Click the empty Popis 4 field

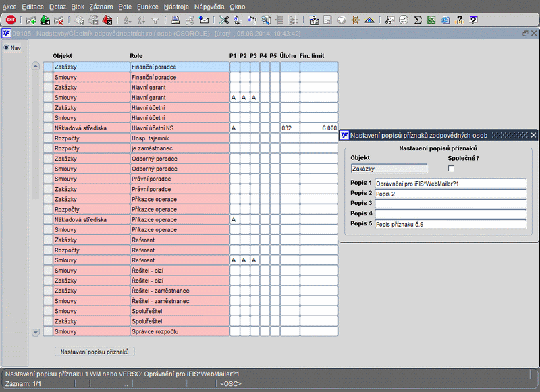(450, 214)
